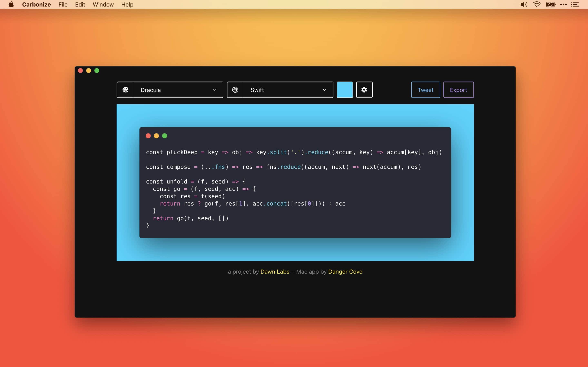Click the Wi-Fi status icon

(x=537, y=5)
